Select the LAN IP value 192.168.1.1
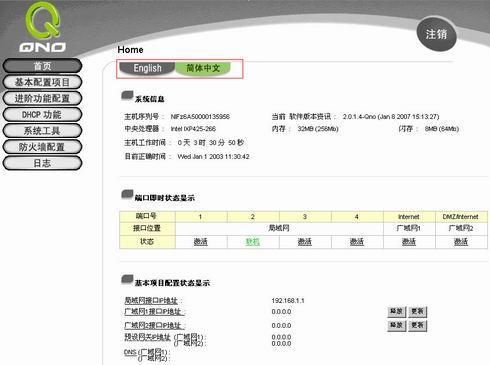Image resolution: width=490 pixels, height=365 pixels. coord(288,301)
